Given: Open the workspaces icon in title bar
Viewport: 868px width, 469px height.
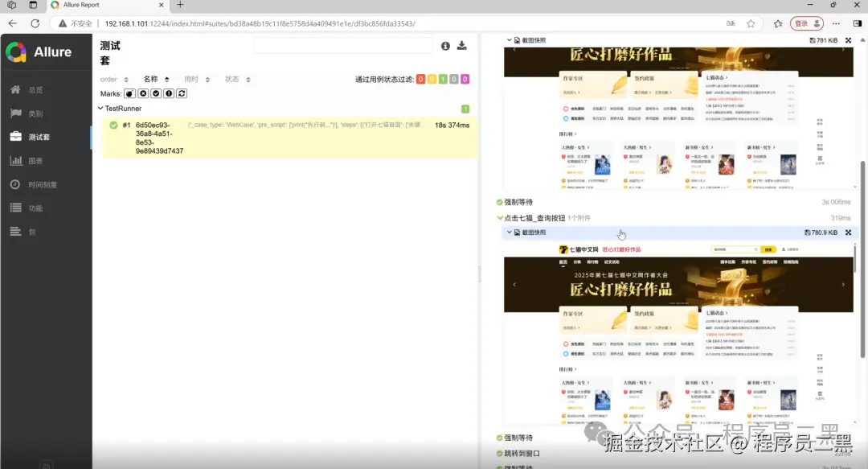Looking at the screenshot, I should [11, 5].
